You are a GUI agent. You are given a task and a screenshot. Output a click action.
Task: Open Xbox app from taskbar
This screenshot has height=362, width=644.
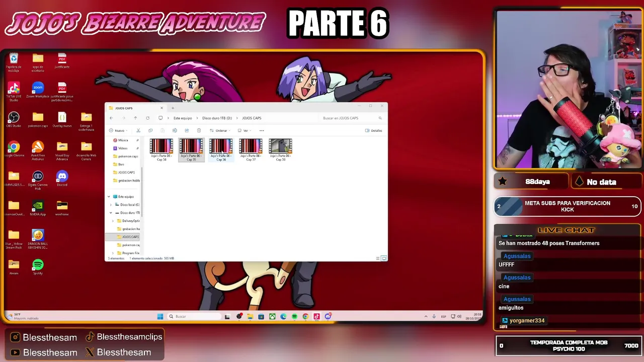click(272, 316)
